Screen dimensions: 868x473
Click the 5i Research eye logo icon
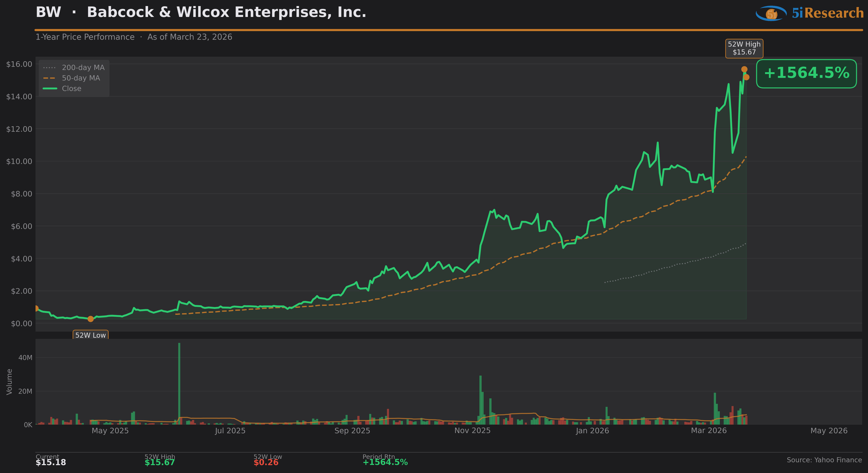coord(771,14)
